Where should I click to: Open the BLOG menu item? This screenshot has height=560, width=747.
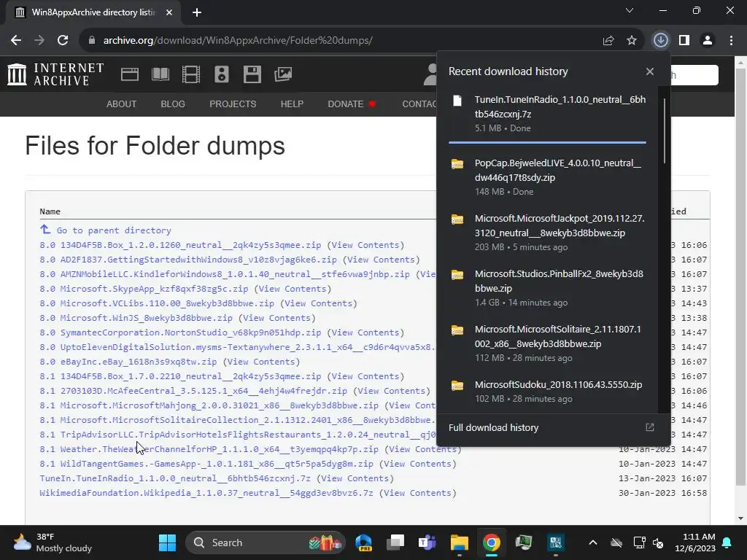[x=173, y=104]
